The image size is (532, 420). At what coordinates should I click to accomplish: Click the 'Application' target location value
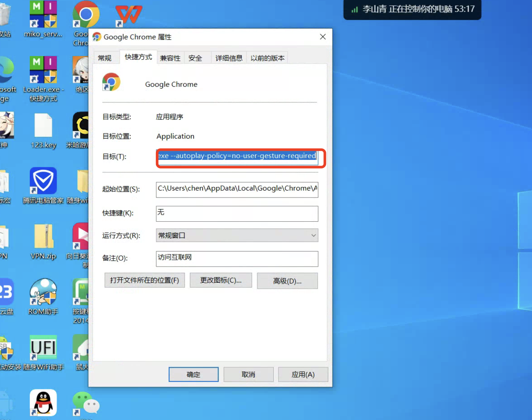(x=175, y=136)
